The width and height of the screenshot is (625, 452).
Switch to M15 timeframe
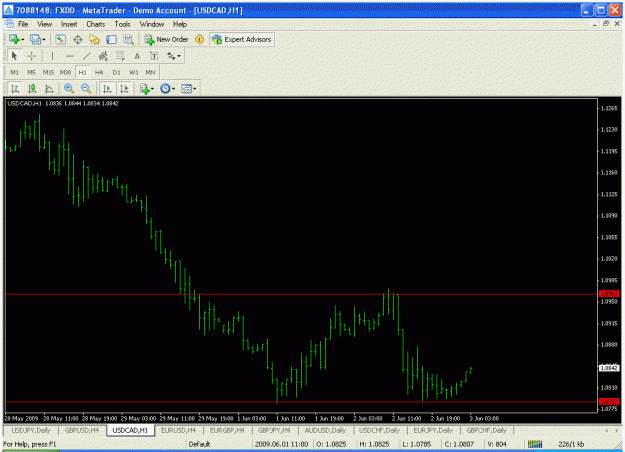click(x=48, y=72)
